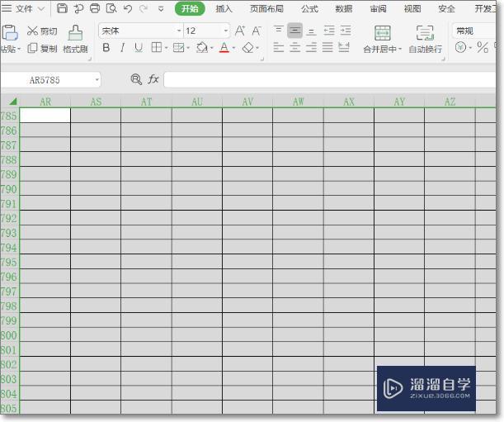Click into the formula bar
Image resolution: width=504 pixels, height=422 pixels.
pos(330,79)
